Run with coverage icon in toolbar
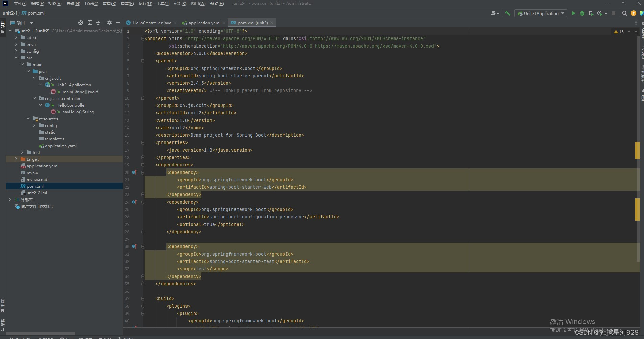 point(591,13)
